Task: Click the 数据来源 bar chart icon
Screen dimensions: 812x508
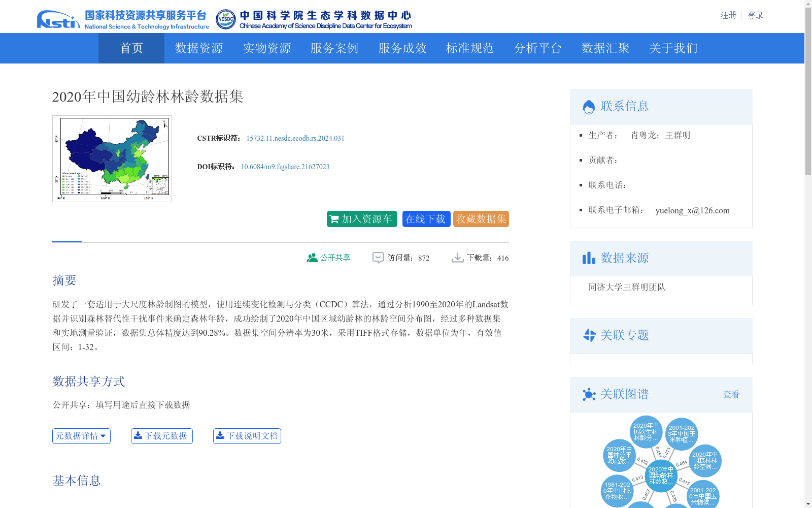Action: point(589,258)
